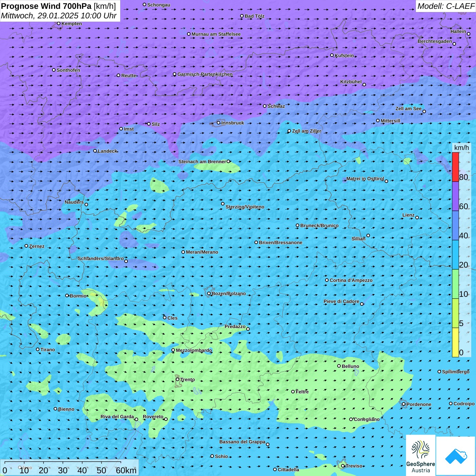Pick the green 10–20 km/h legend segment
The image size is (476, 476).
coord(455,284)
